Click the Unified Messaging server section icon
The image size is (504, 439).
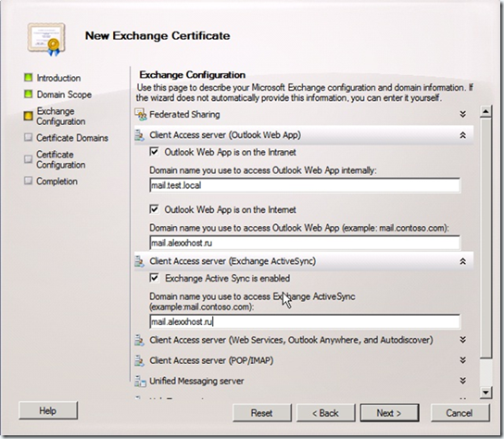coord(140,382)
